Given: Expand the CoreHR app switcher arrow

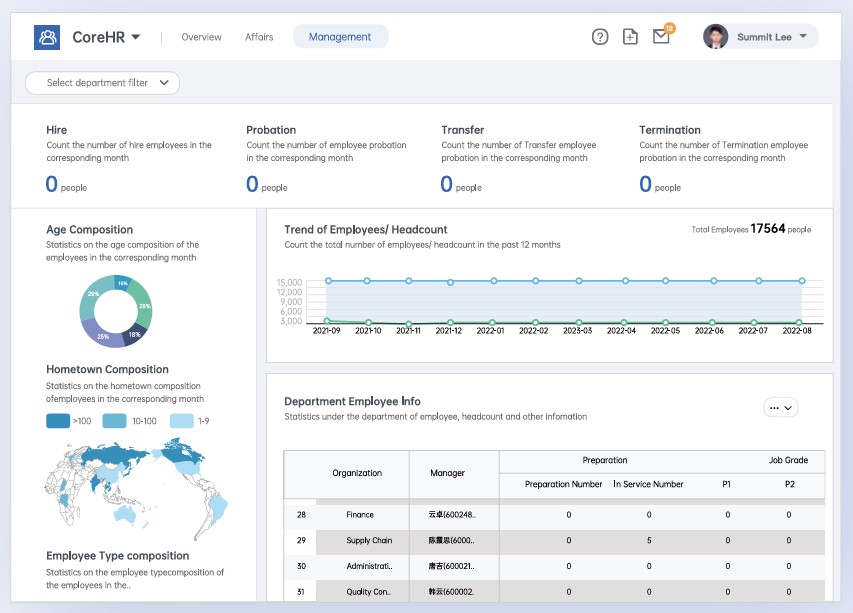Looking at the screenshot, I should coord(136,37).
